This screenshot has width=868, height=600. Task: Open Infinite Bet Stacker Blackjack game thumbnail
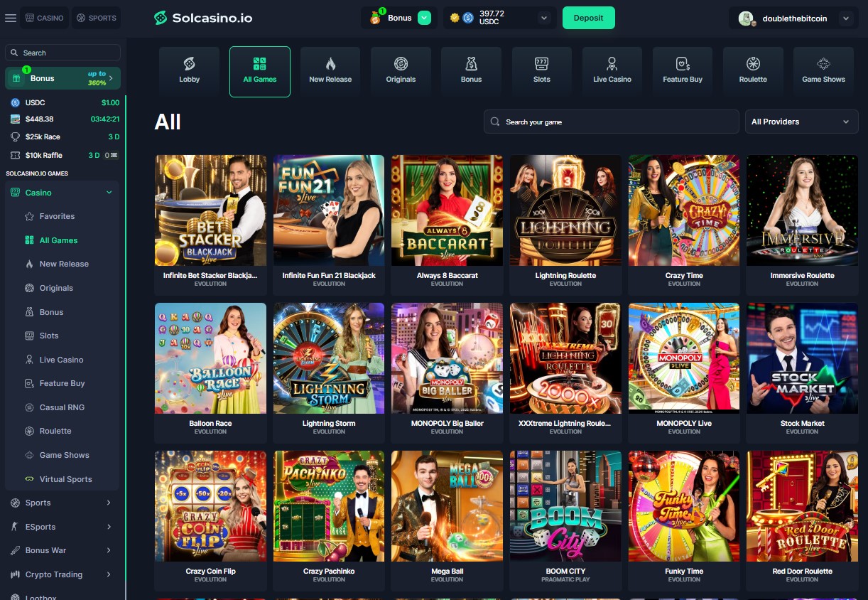coord(211,210)
